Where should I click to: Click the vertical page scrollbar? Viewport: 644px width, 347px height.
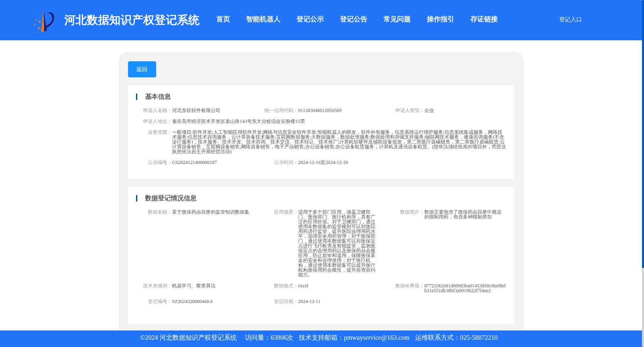643,134
